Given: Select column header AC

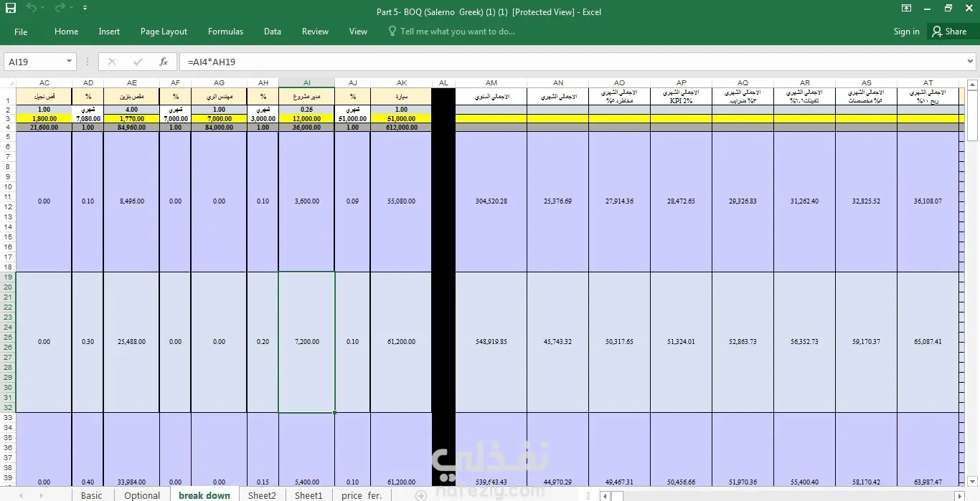Looking at the screenshot, I should coord(44,83).
